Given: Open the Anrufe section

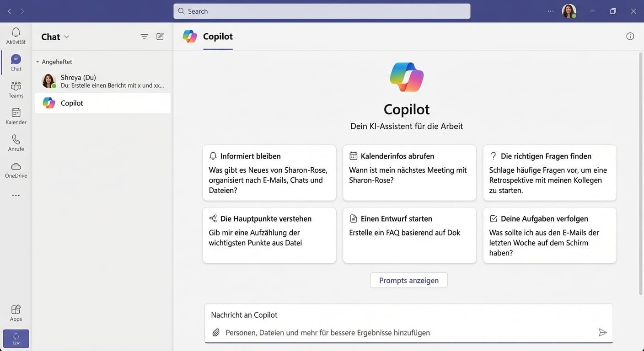Looking at the screenshot, I should point(16,142).
